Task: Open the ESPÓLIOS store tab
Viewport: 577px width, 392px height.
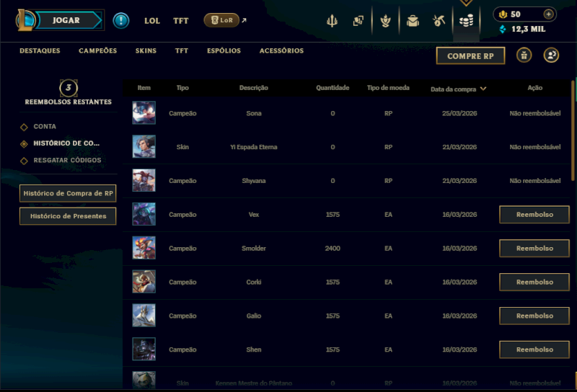Action: [x=224, y=50]
